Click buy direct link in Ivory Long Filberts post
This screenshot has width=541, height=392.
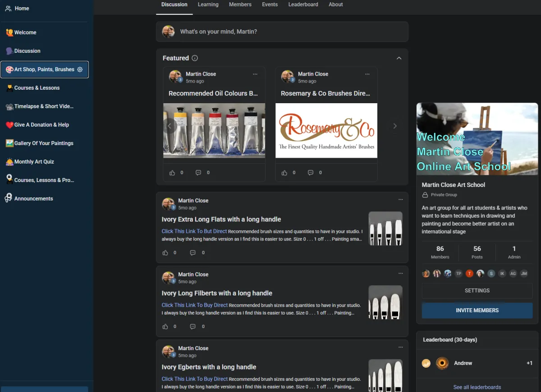(x=195, y=305)
